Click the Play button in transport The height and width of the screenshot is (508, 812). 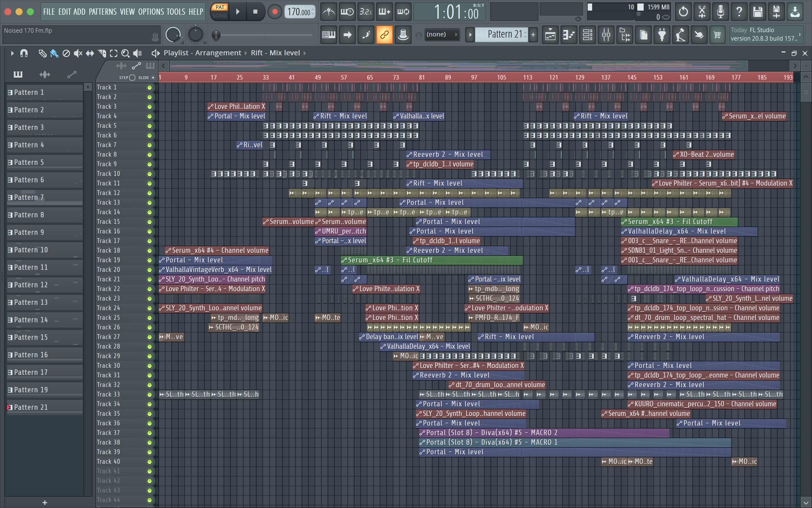[x=238, y=12]
